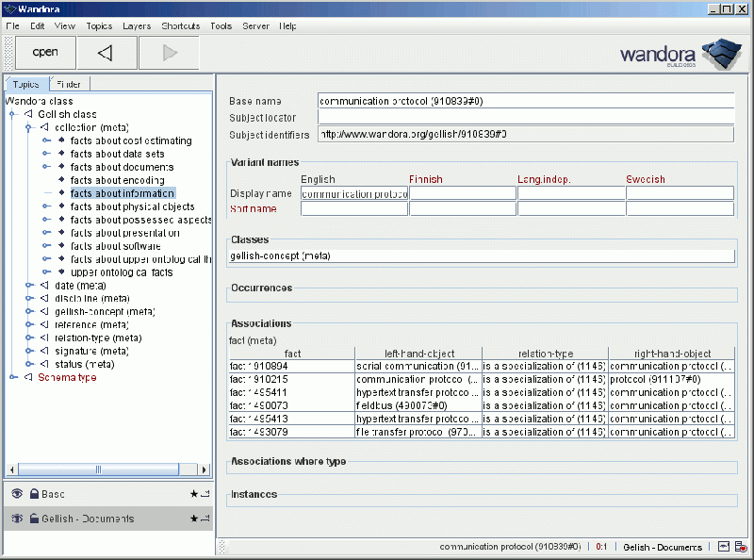Click the star icon on Base layer
Screen dimensions: 754x560
pos(194,494)
